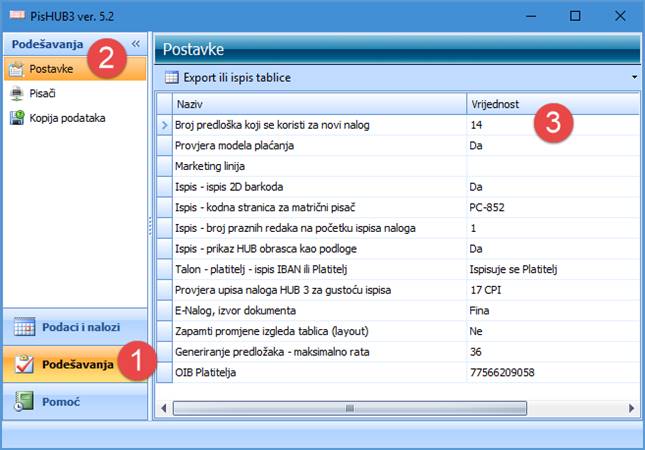
Task: Click value 36 for maksimalno rata
Action: [553, 352]
